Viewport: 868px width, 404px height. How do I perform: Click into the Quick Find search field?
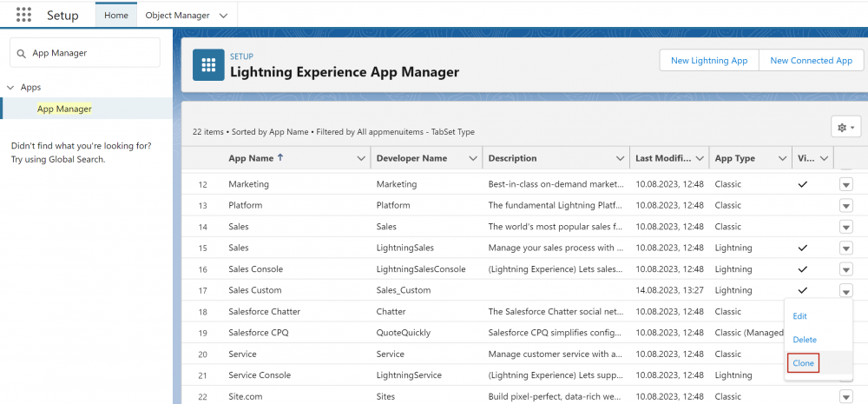point(85,53)
